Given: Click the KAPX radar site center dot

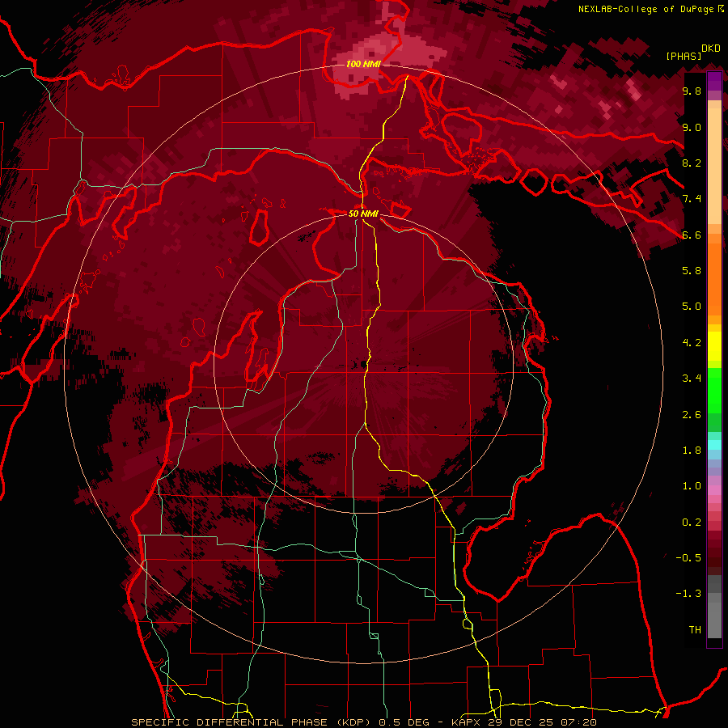Looking at the screenshot, I should tap(362, 365).
